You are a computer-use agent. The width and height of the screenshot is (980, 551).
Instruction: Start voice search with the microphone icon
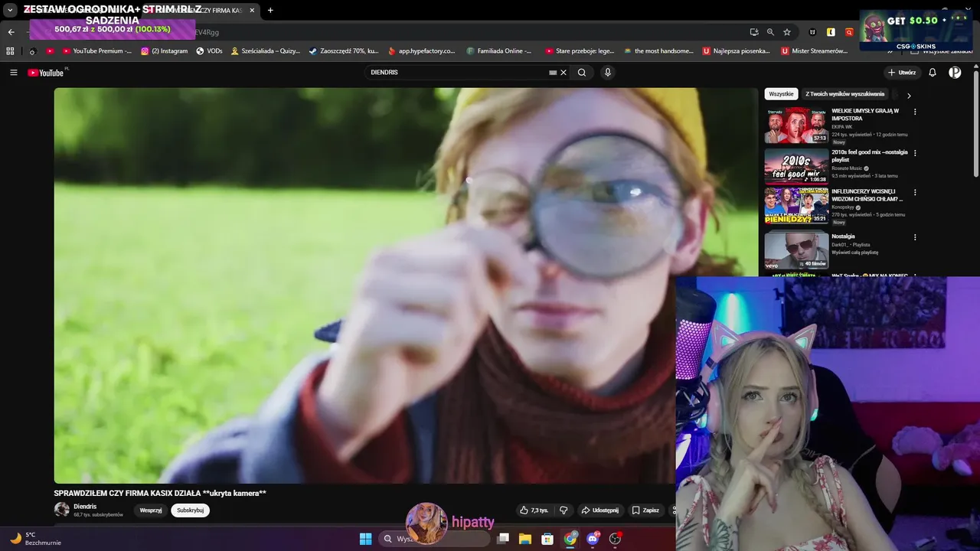608,73
